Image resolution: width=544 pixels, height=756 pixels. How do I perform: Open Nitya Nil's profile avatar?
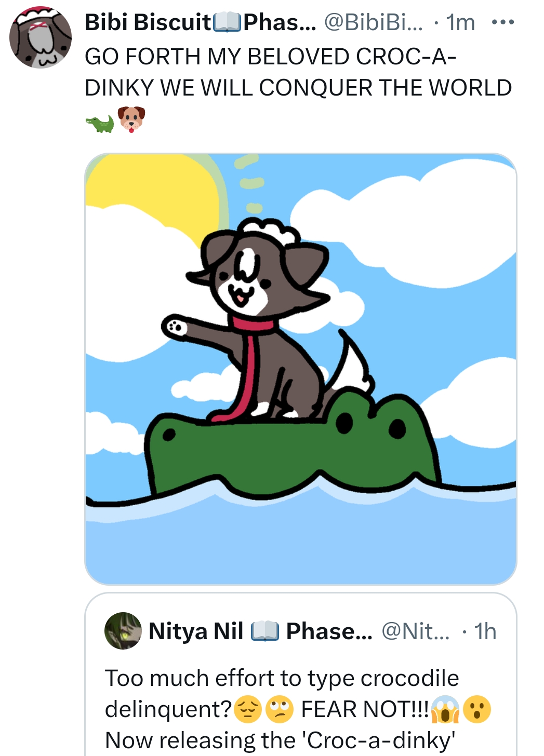(123, 631)
